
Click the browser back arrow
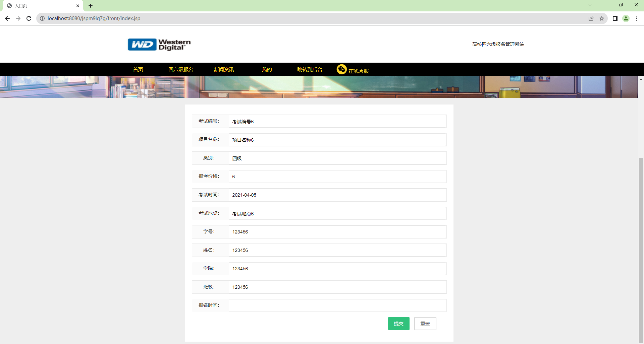7,18
